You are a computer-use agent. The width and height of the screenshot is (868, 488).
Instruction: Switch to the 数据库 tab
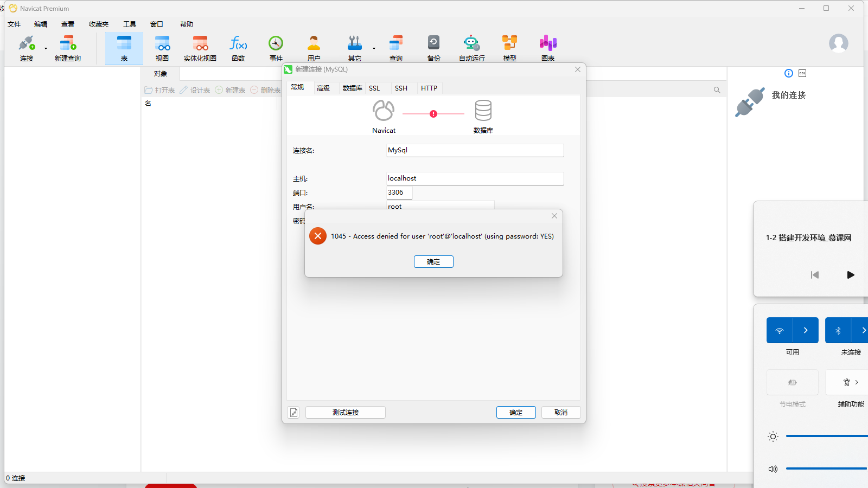(x=352, y=88)
